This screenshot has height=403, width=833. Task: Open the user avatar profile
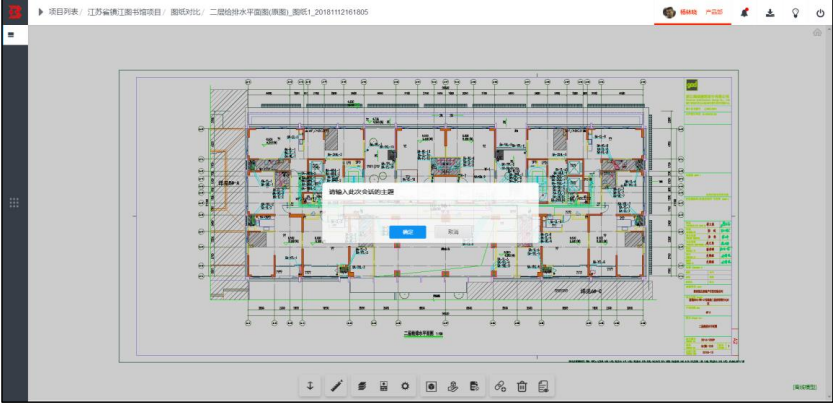pyautogui.click(x=669, y=12)
